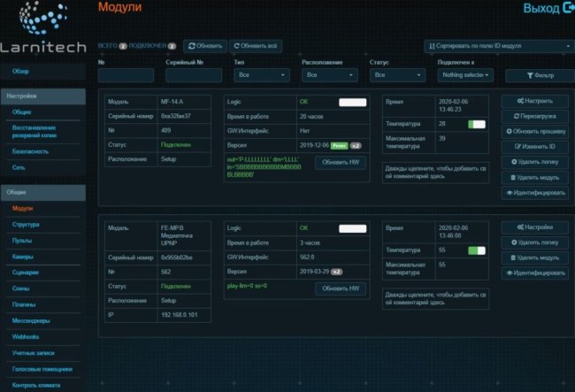The width and height of the screenshot is (575, 392).
Task: Go to Сценарии sidebar section
Action: [26, 273]
